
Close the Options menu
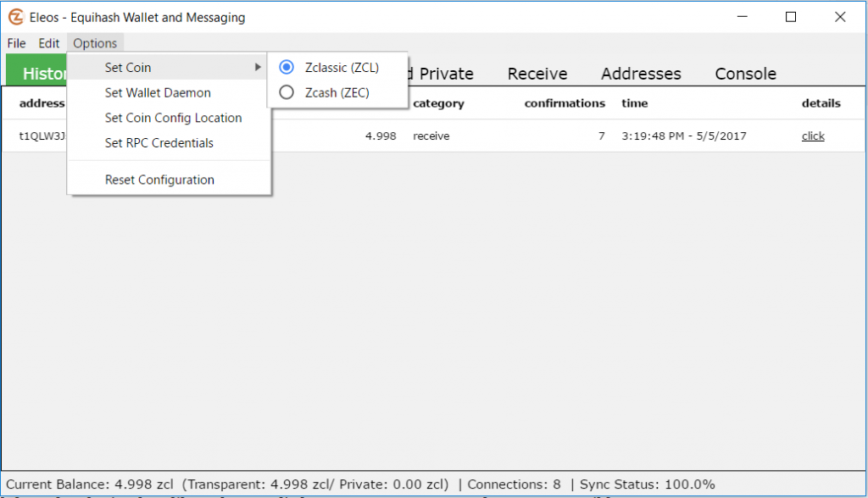pyautogui.click(x=95, y=43)
